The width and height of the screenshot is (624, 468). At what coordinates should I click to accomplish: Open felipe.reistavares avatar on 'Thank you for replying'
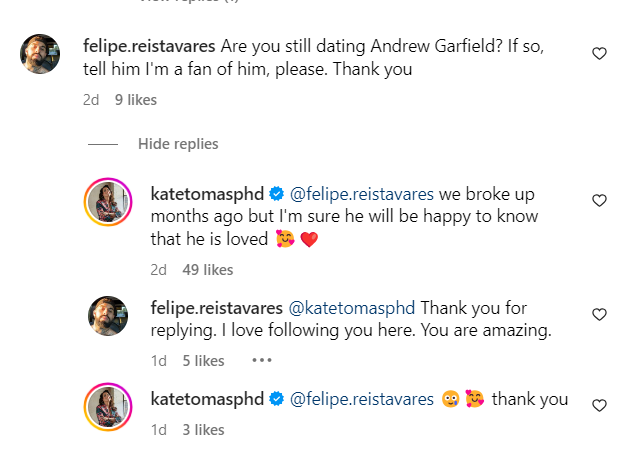point(109,315)
